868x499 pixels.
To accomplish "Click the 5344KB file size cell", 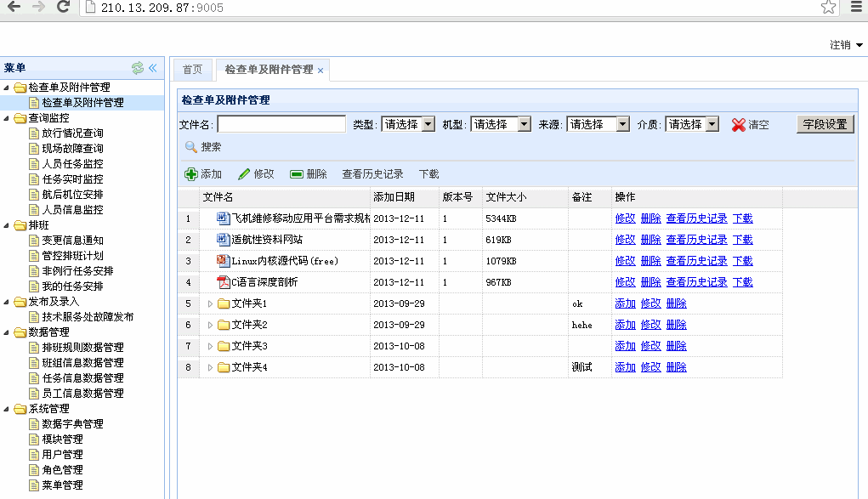I will click(525, 218).
